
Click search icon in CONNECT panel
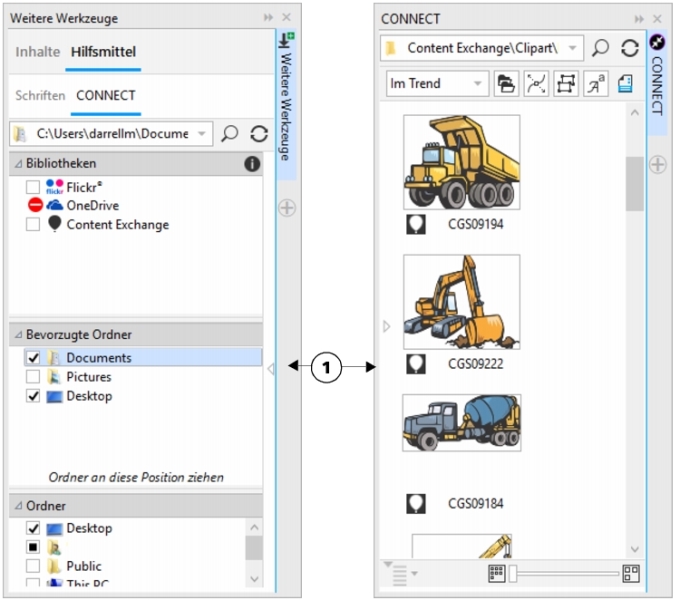point(600,48)
